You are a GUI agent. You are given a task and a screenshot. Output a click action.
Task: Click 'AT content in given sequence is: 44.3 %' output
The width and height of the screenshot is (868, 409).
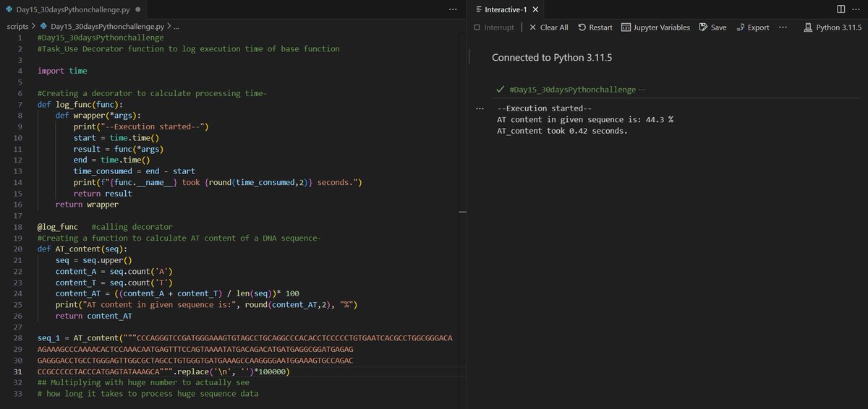pyautogui.click(x=585, y=119)
